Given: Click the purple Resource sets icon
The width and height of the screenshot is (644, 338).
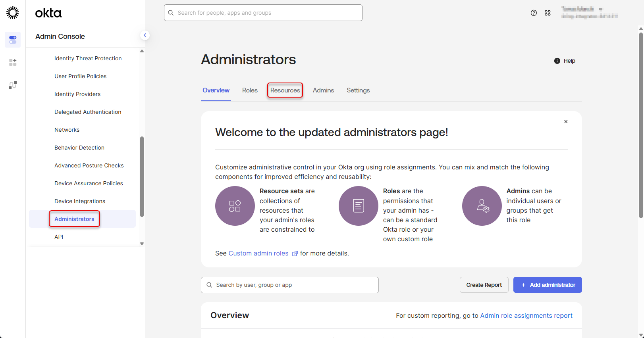Looking at the screenshot, I should click(x=235, y=206).
